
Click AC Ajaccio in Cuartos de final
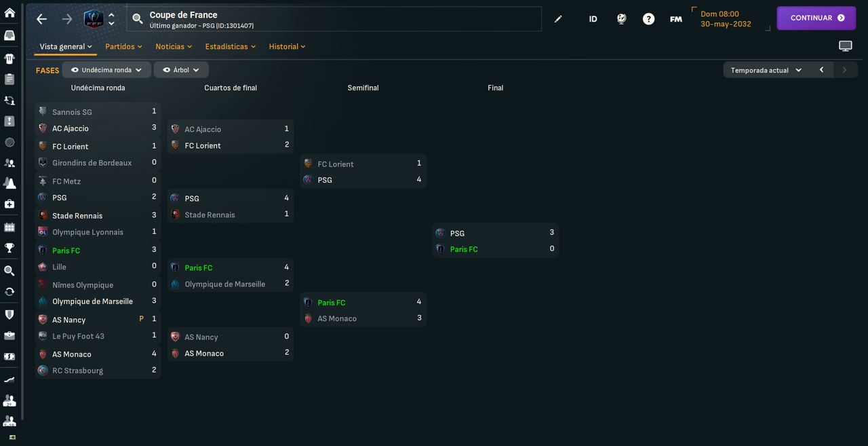click(203, 130)
